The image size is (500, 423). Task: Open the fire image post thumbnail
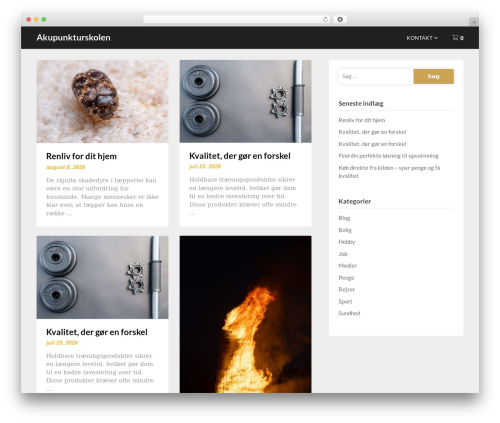point(245,314)
